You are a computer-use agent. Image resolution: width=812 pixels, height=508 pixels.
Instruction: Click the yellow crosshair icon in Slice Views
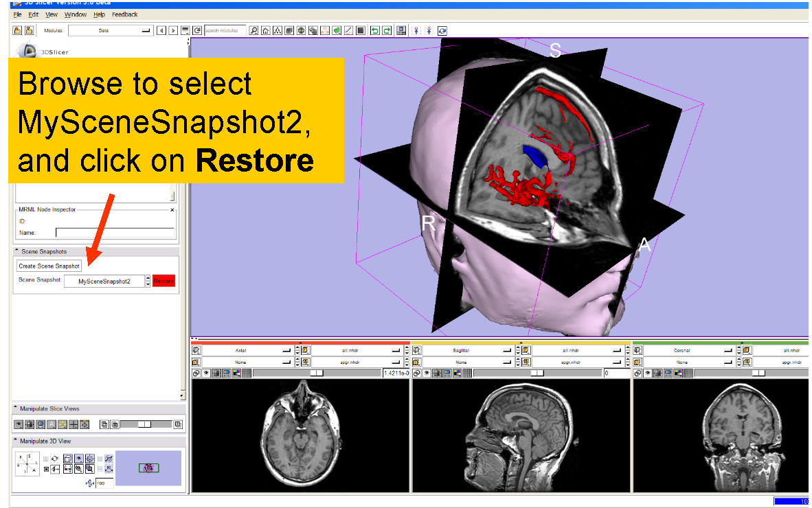[62, 424]
